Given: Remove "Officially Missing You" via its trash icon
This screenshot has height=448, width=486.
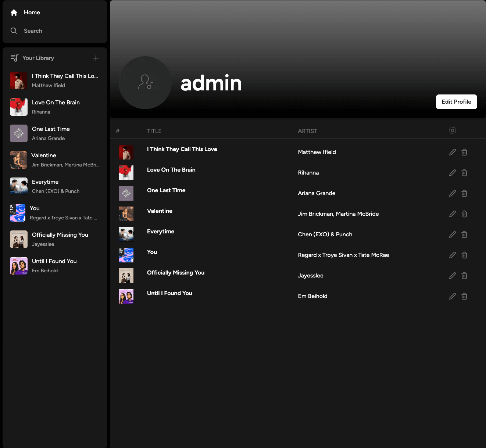Looking at the screenshot, I should coord(464,275).
